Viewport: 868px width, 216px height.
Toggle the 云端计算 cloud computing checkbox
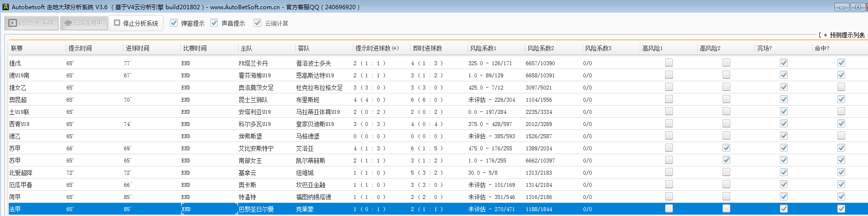[257, 23]
